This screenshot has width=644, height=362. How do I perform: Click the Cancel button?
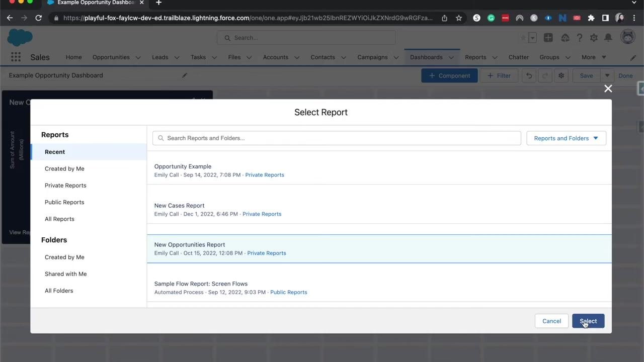551,321
